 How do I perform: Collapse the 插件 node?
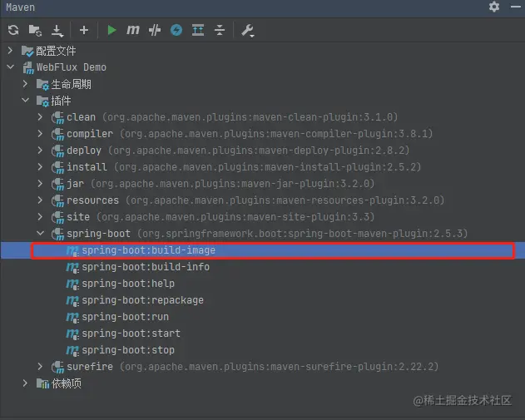coord(26,100)
